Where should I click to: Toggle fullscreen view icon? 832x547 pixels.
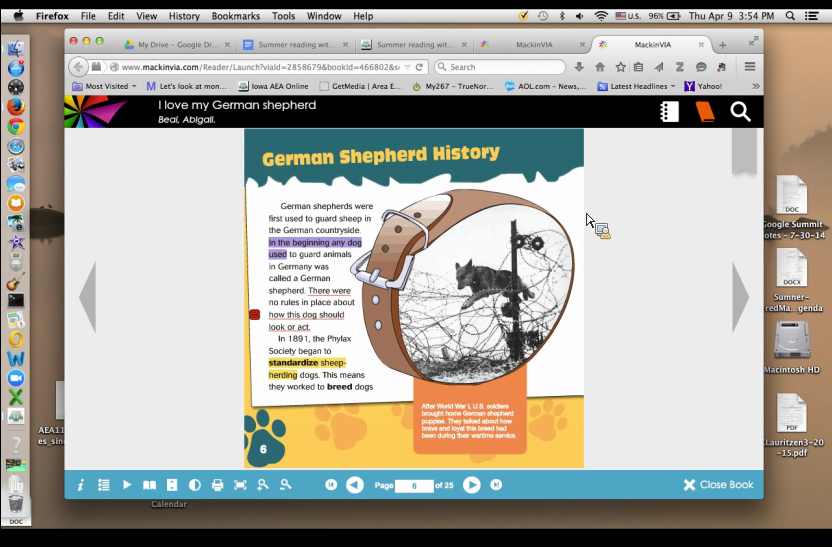(x=240, y=485)
